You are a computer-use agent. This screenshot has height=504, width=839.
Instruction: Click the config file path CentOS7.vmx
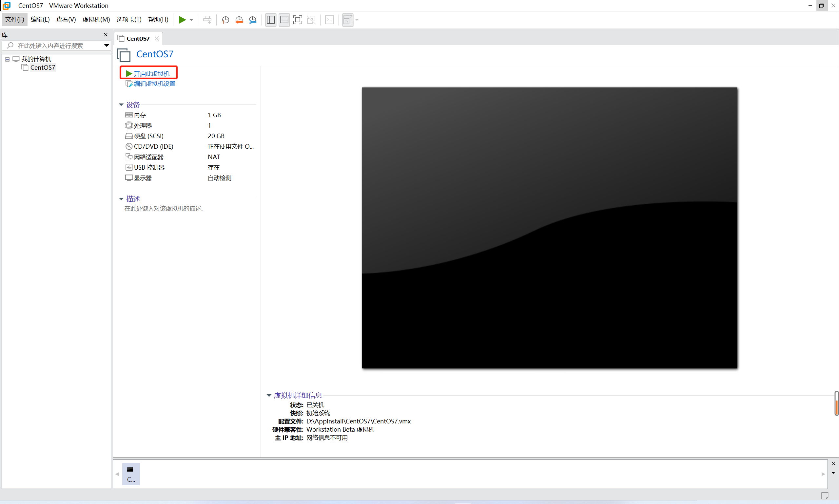[x=359, y=421]
